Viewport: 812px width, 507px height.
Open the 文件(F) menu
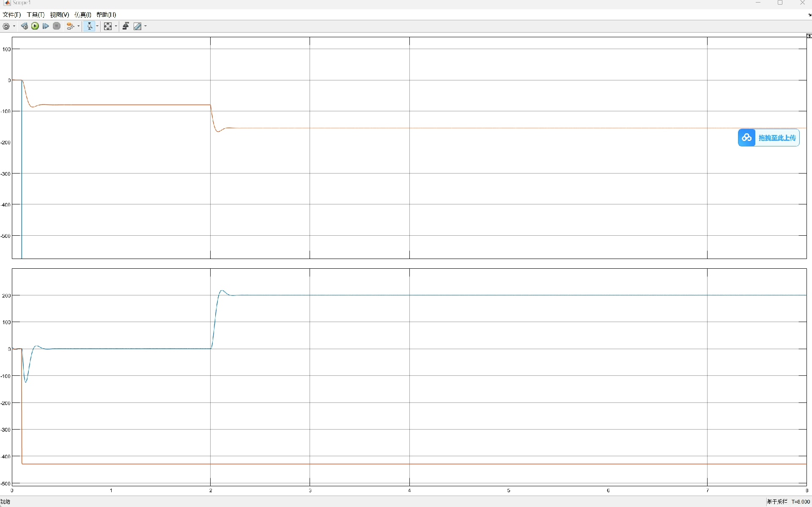(x=11, y=14)
